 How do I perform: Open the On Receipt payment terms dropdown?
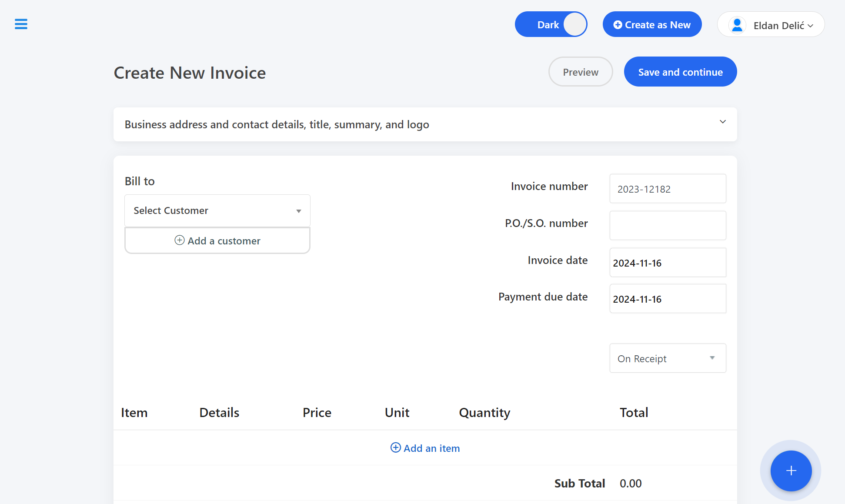[668, 358]
